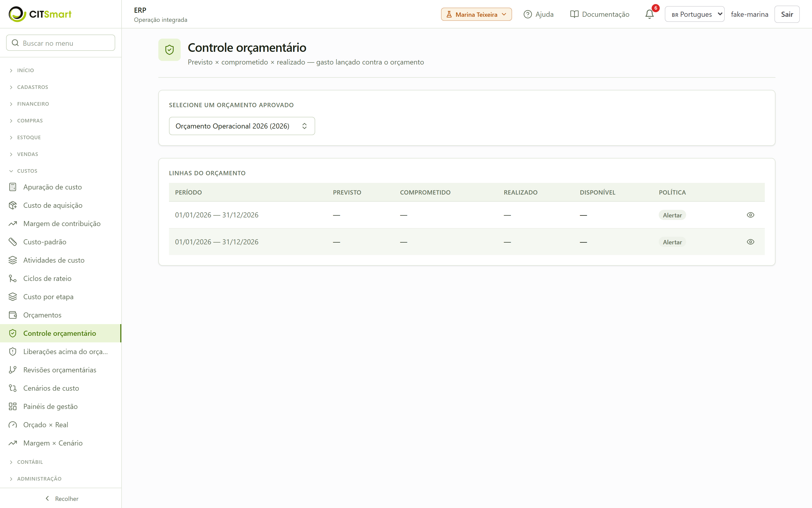Click the Alertar badge in second row
This screenshot has height=508, width=812.
672,242
